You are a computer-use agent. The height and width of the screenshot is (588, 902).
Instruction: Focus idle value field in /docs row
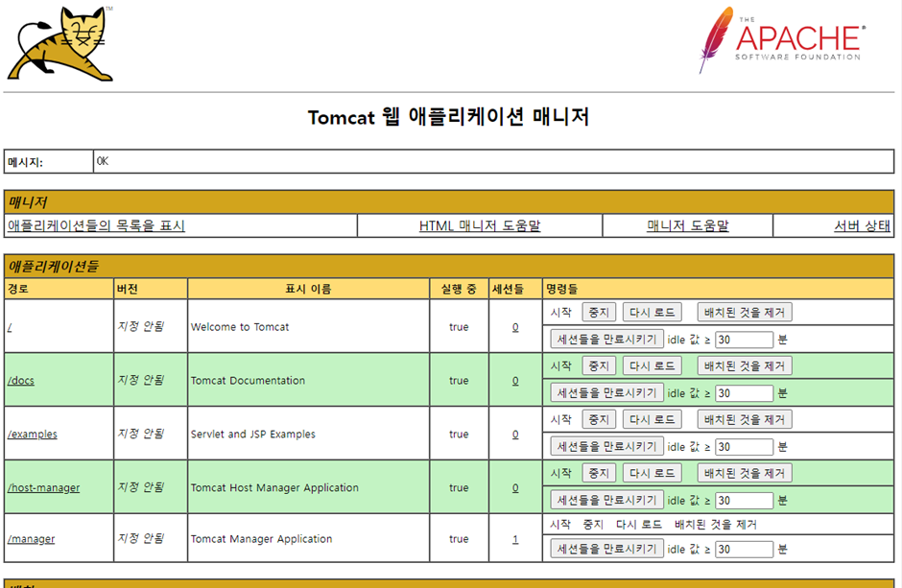pyautogui.click(x=744, y=393)
